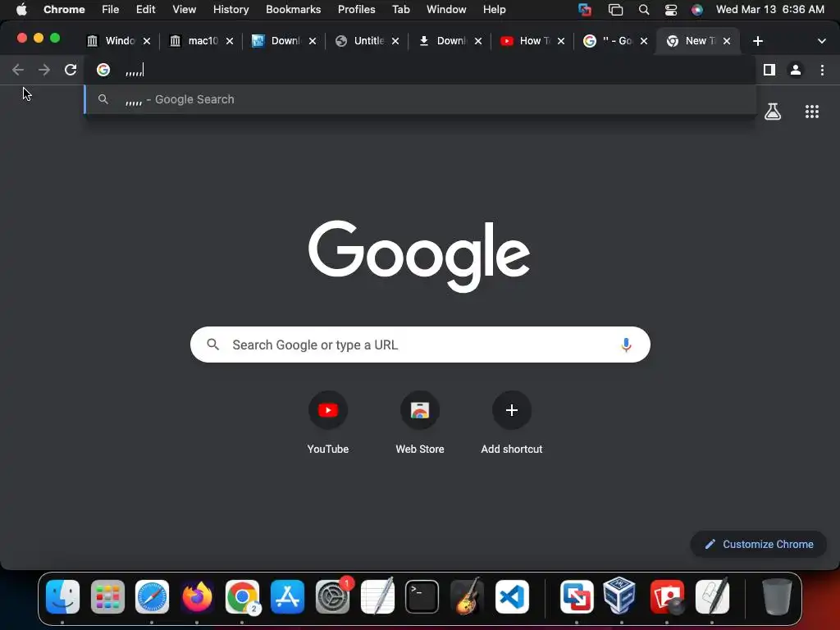The height and width of the screenshot is (630, 840).
Task: Open a new tab with plus button
Action: [x=757, y=41]
